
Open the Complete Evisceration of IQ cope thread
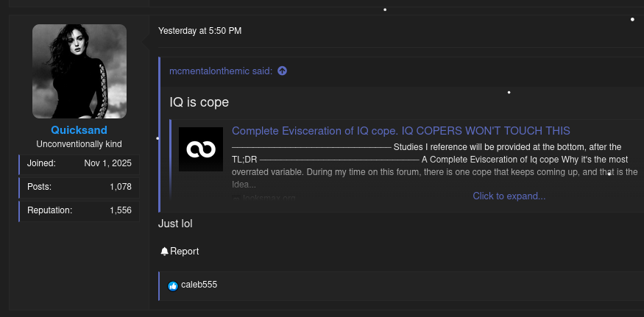click(400, 131)
